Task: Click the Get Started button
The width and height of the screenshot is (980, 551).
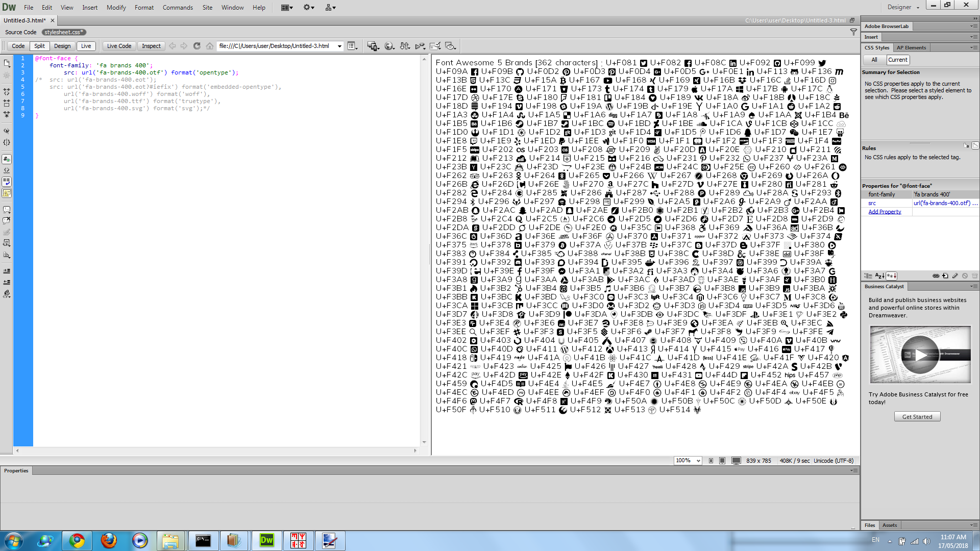Action: tap(917, 417)
